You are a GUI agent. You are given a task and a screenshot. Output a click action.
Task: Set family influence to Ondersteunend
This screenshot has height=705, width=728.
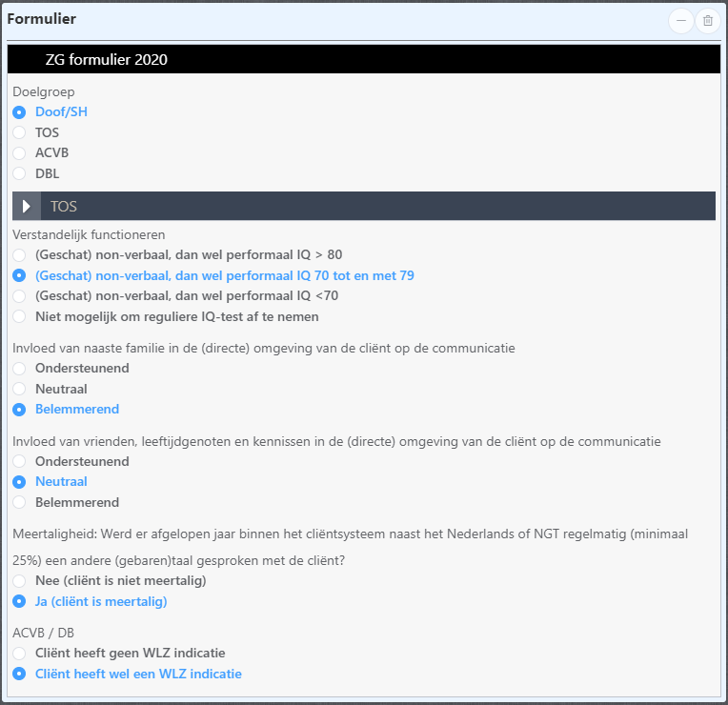point(19,368)
